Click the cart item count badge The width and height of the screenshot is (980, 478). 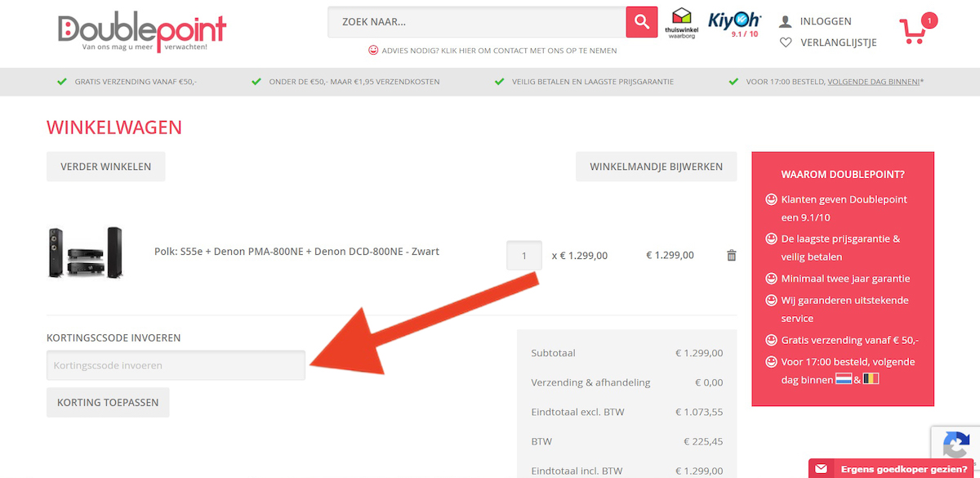(x=929, y=20)
